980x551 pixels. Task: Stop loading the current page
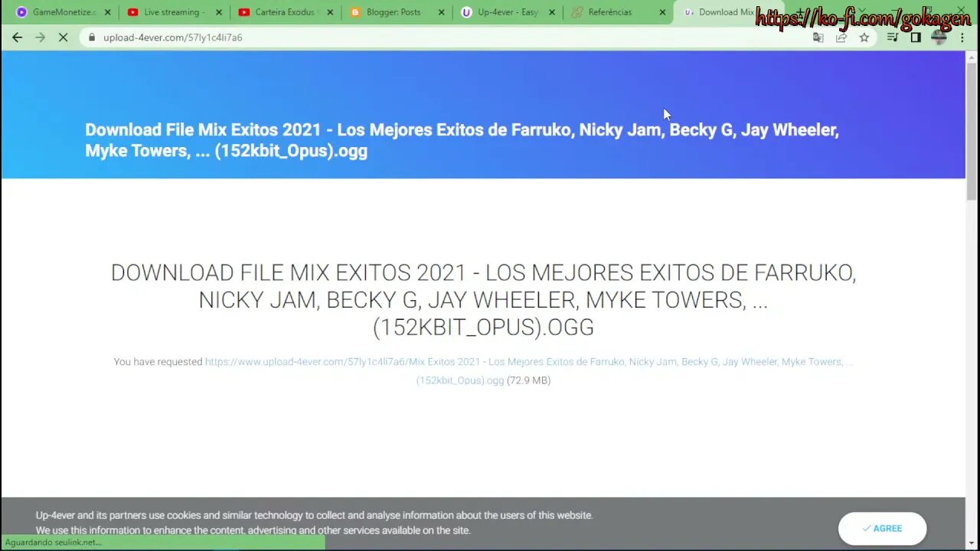click(63, 37)
